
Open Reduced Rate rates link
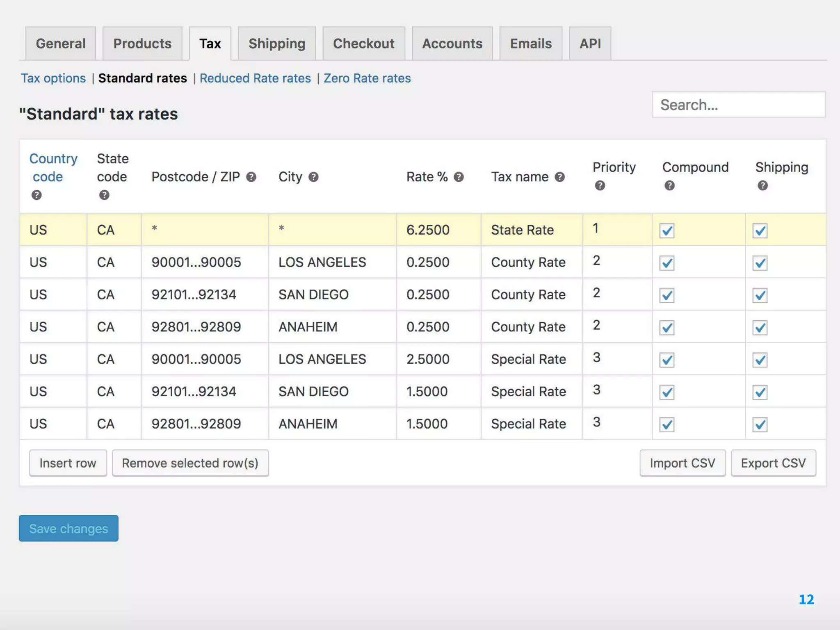tap(255, 78)
